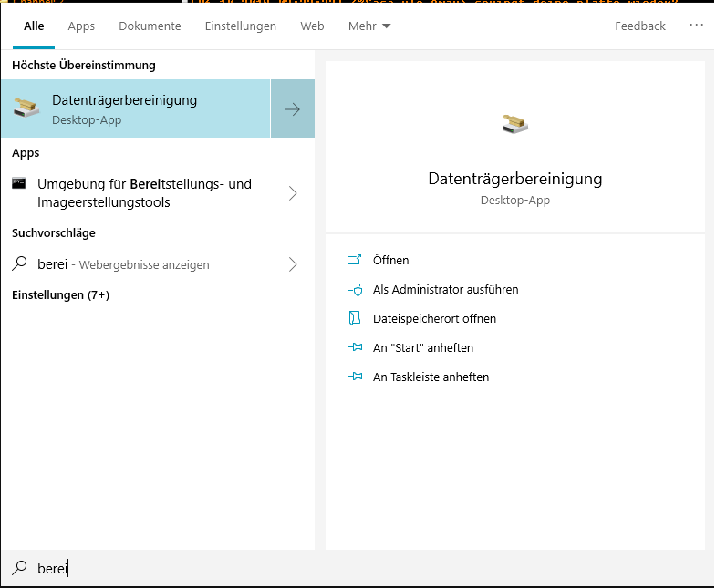Screen dimensions: 716x588
Task: Click pin icon beside An Taskleiste anheften
Action: point(355,377)
